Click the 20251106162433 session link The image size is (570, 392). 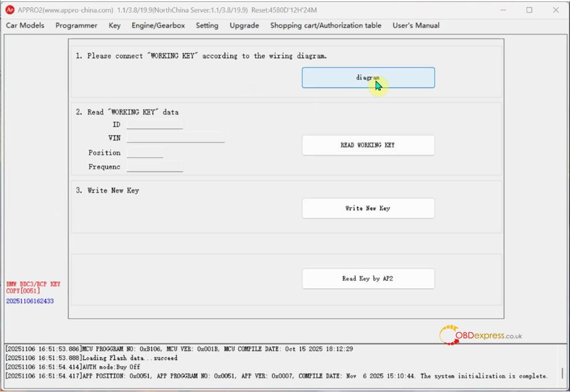[29, 301]
